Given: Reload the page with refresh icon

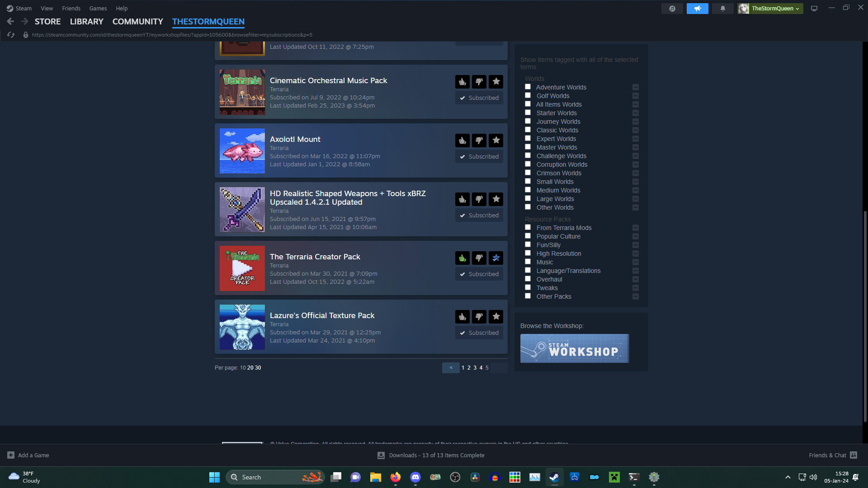Looking at the screenshot, I should pyautogui.click(x=11, y=35).
